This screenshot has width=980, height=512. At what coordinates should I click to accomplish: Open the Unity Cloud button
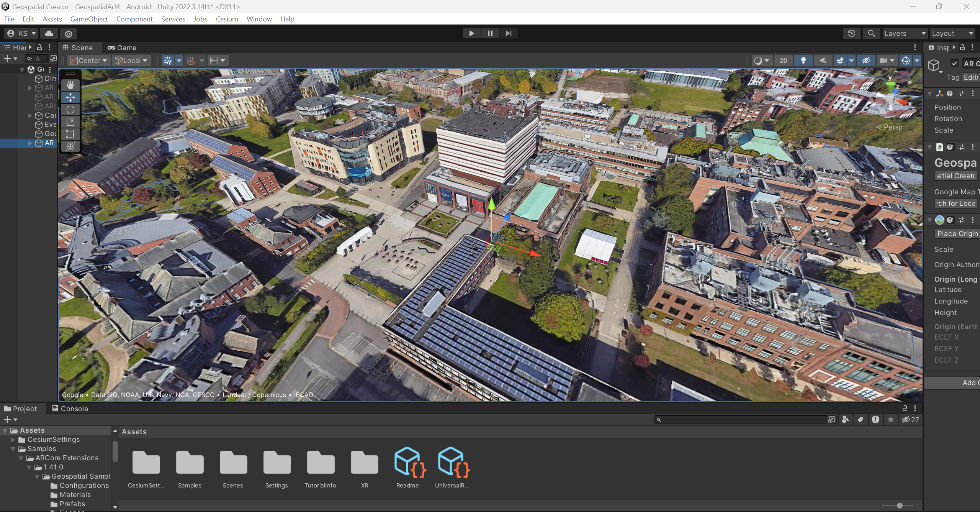tap(49, 33)
